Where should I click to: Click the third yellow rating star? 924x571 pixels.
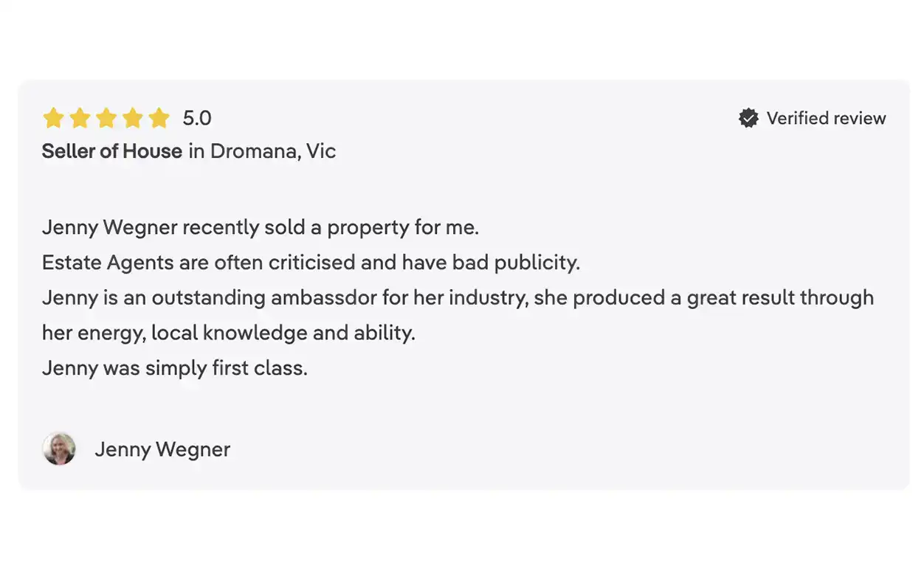click(x=106, y=118)
